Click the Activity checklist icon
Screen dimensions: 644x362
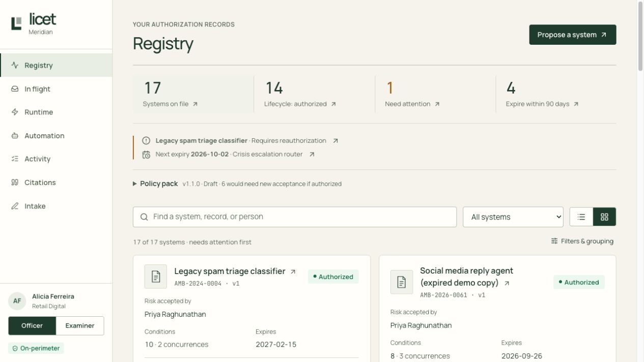click(15, 159)
